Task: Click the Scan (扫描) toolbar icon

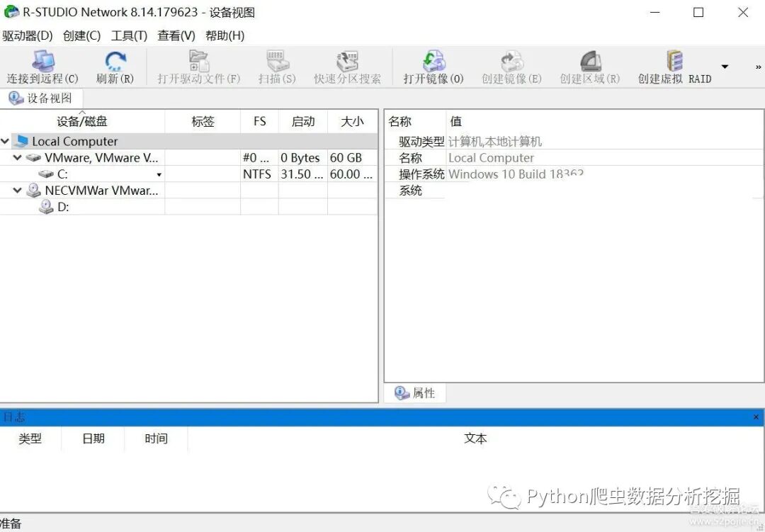Action: pos(277,62)
